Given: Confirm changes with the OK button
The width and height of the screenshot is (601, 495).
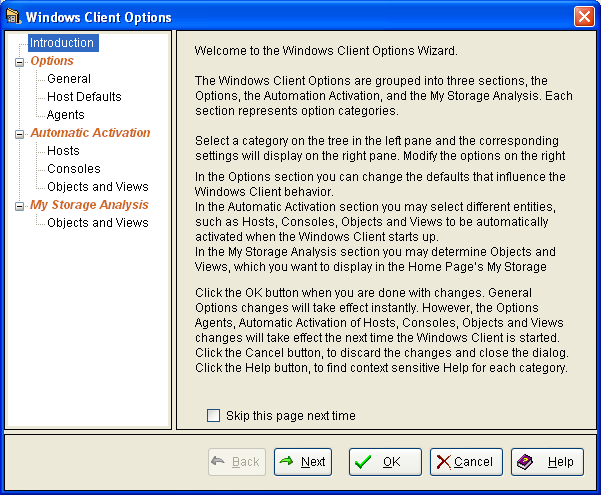Looking at the screenshot, I should tap(385, 462).
